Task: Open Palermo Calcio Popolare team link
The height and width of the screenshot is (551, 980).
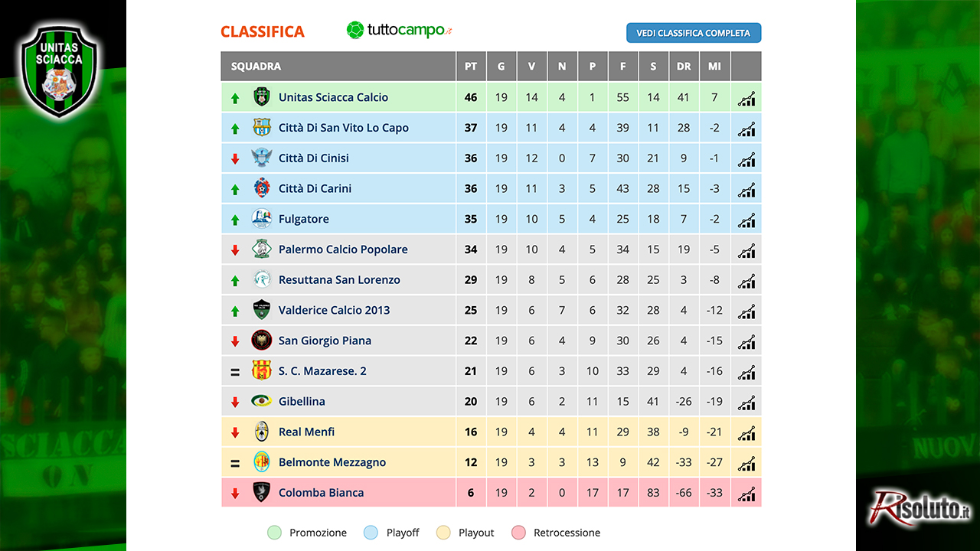Action: (343, 249)
